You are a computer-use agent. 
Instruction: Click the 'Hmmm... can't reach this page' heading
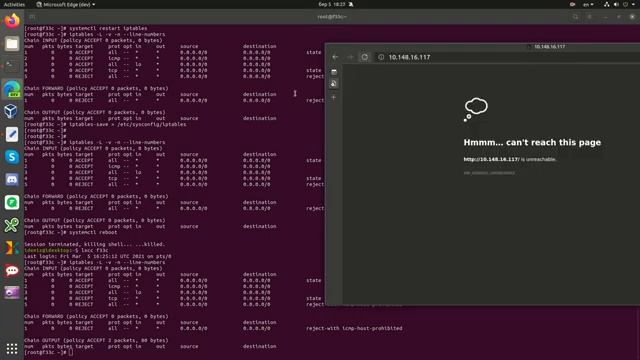tap(532, 142)
